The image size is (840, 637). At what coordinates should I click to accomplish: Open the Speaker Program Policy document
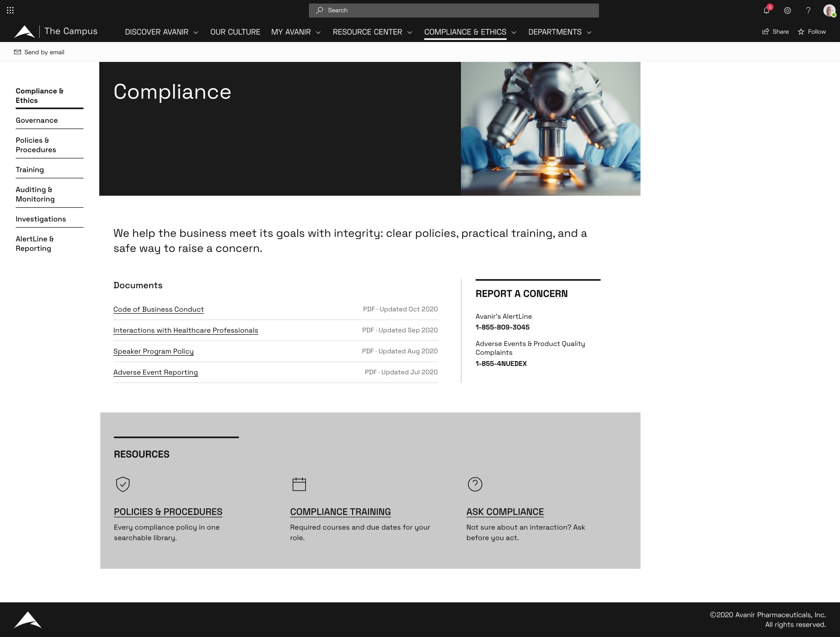pos(153,351)
